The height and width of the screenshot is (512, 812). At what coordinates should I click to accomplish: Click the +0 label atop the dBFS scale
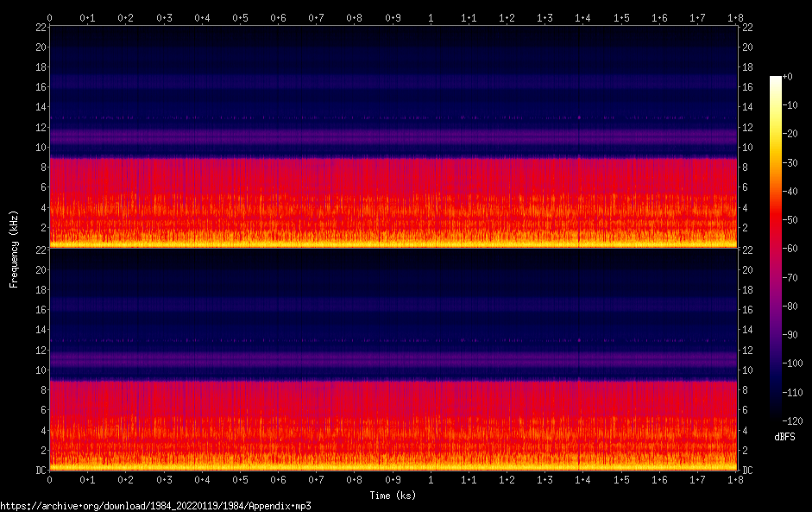[x=790, y=78]
